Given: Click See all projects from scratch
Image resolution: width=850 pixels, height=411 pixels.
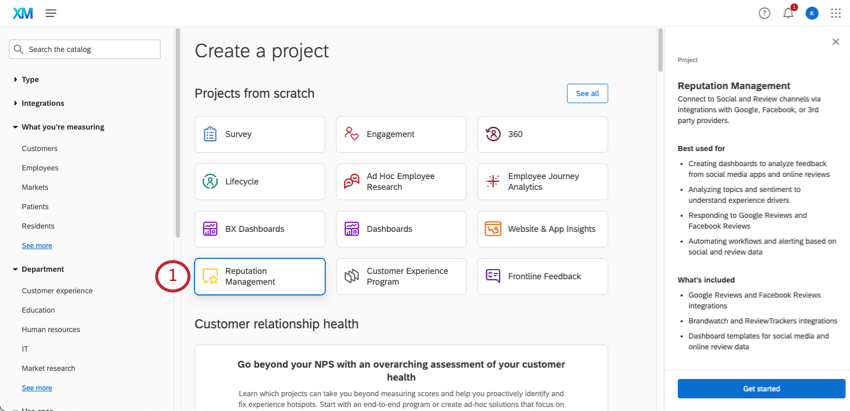Looking at the screenshot, I should [x=587, y=93].
